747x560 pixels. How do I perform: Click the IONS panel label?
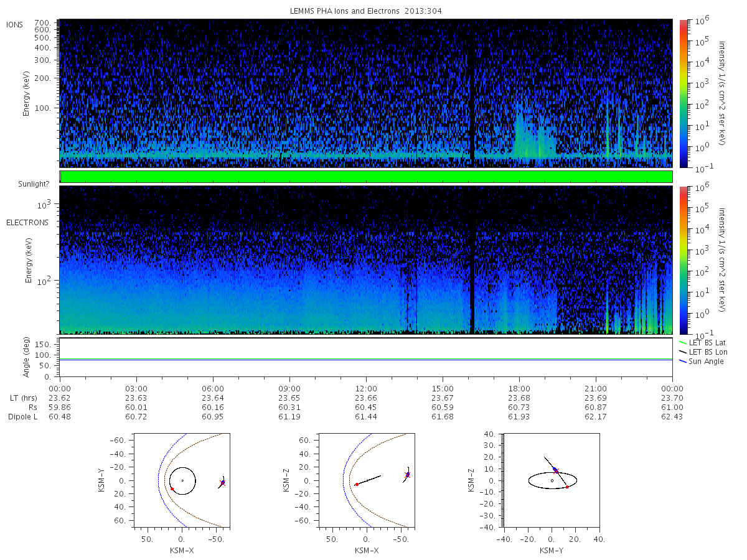pos(16,25)
